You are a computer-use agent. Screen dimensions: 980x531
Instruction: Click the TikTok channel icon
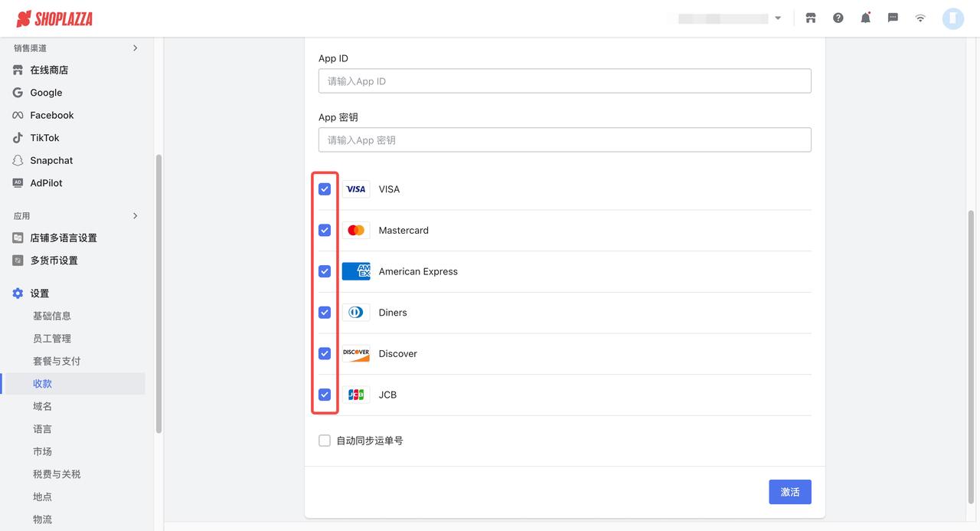tap(18, 138)
